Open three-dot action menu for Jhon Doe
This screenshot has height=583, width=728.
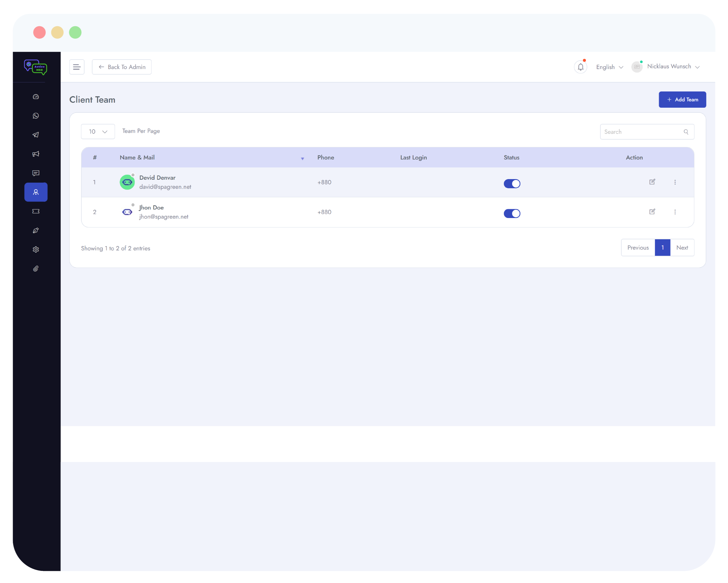point(675,212)
